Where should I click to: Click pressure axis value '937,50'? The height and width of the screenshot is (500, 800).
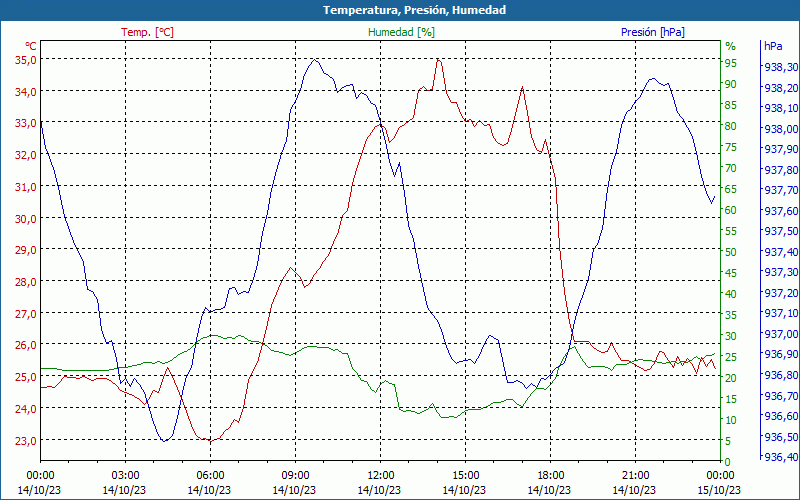(781, 232)
